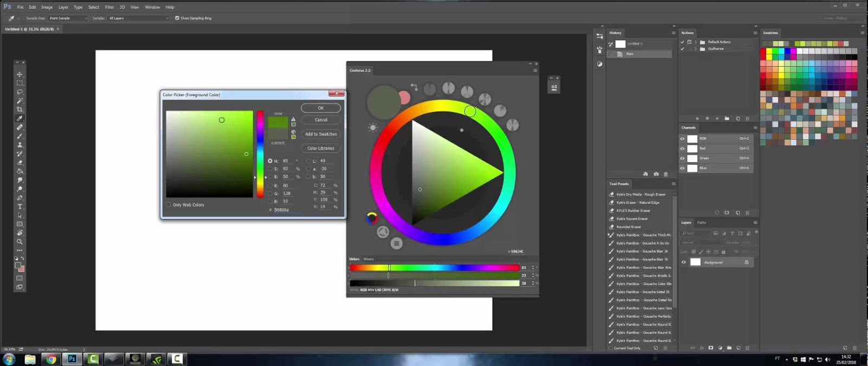Viewport: 868px width, 366px height.
Task: Open the History panel menu
Action: [x=674, y=33]
